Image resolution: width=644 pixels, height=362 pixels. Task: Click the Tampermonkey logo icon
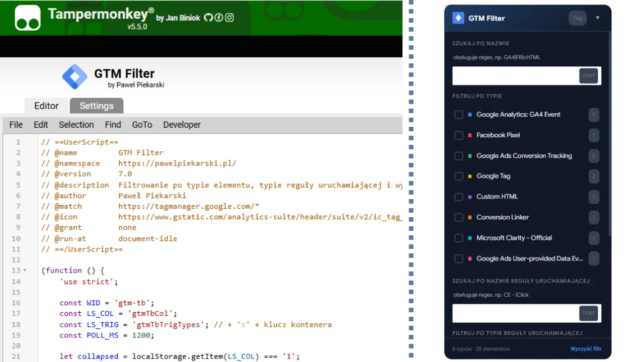[x=28, y=18]
